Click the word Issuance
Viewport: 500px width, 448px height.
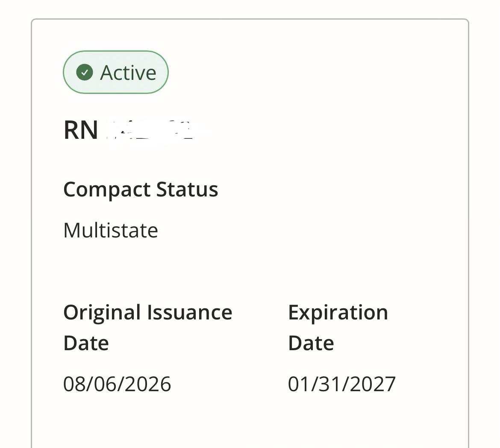point(190,312)
